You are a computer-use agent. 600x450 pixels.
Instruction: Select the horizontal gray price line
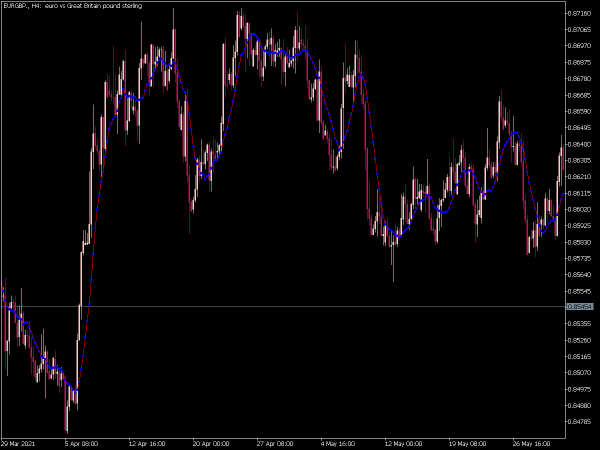coord(283,307)
